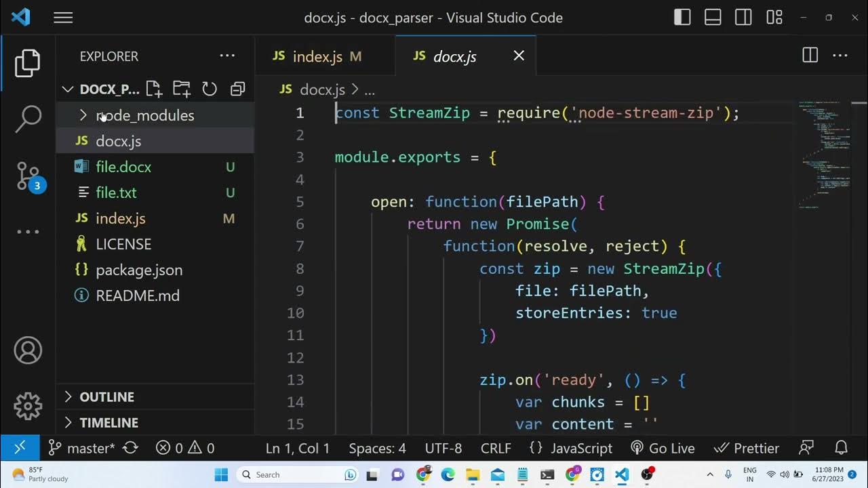868x488 pixels.
Task: Split the editor to the right
Action: 810,56
